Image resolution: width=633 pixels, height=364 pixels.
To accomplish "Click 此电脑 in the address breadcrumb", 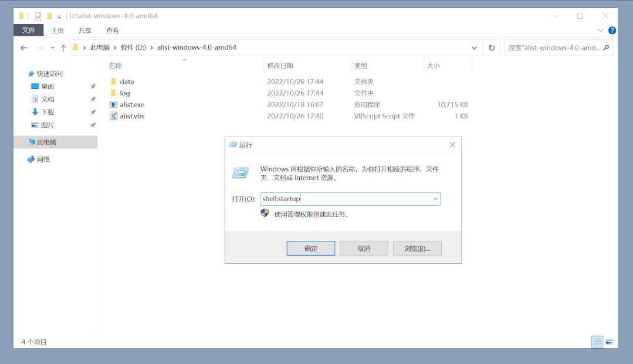I will 100,47.
